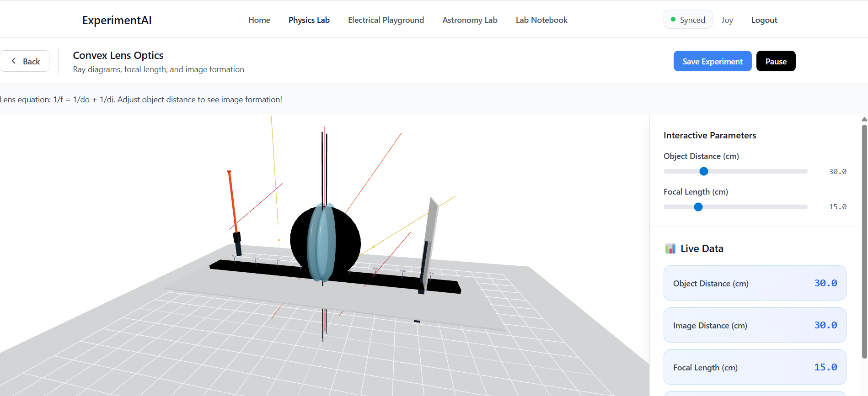Click the gray image screen in scene
Viewport: 868px width, 396px height.
pos(430,244)
